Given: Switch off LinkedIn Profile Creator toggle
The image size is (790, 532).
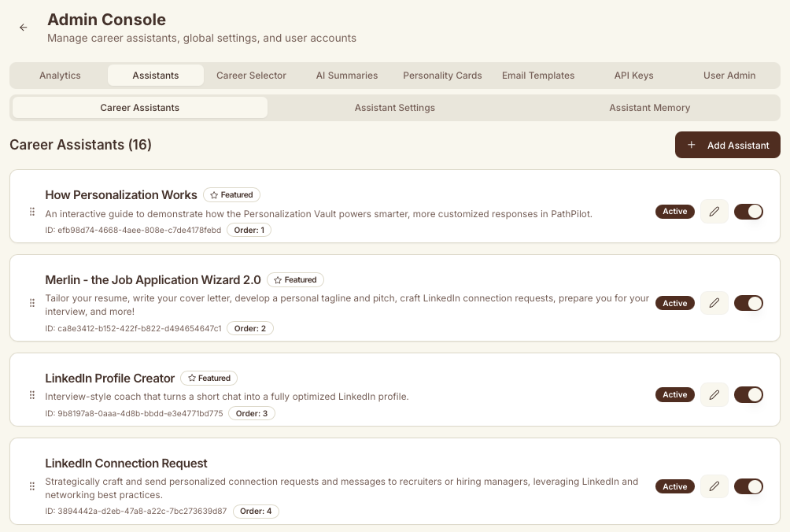Looking at the screenshot, I should pyautogui.click(x=748, y=395).
